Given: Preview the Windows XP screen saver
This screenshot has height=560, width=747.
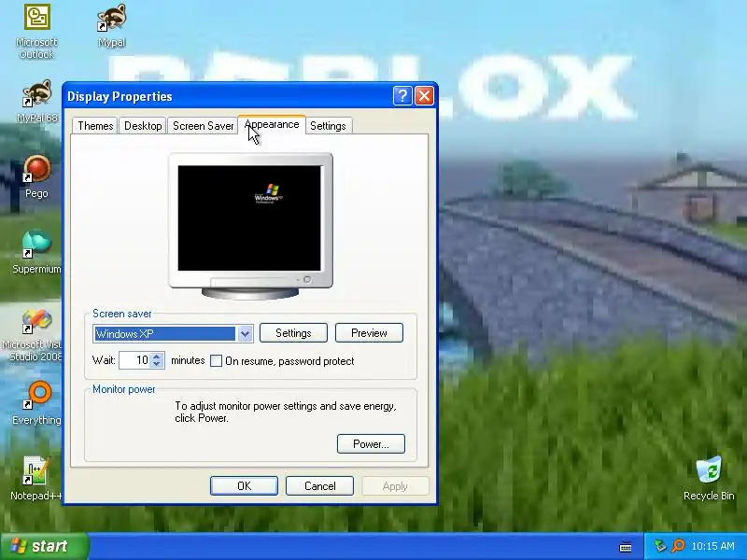Looking at the screenshot, I should click(369, 333).
